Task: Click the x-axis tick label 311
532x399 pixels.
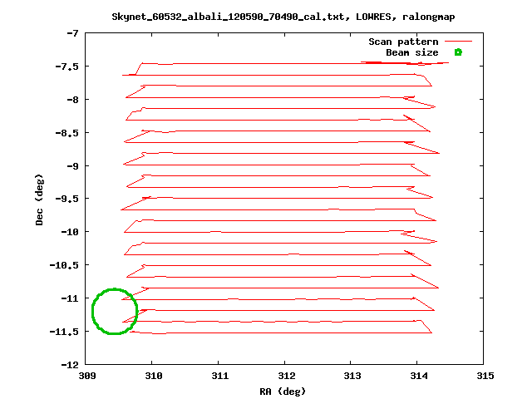Action: 219,376
